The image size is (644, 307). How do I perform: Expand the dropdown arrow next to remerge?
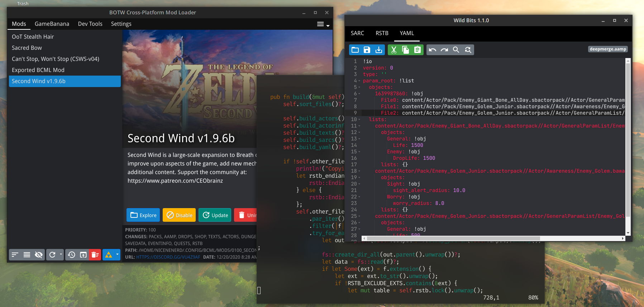coord(61,254)
